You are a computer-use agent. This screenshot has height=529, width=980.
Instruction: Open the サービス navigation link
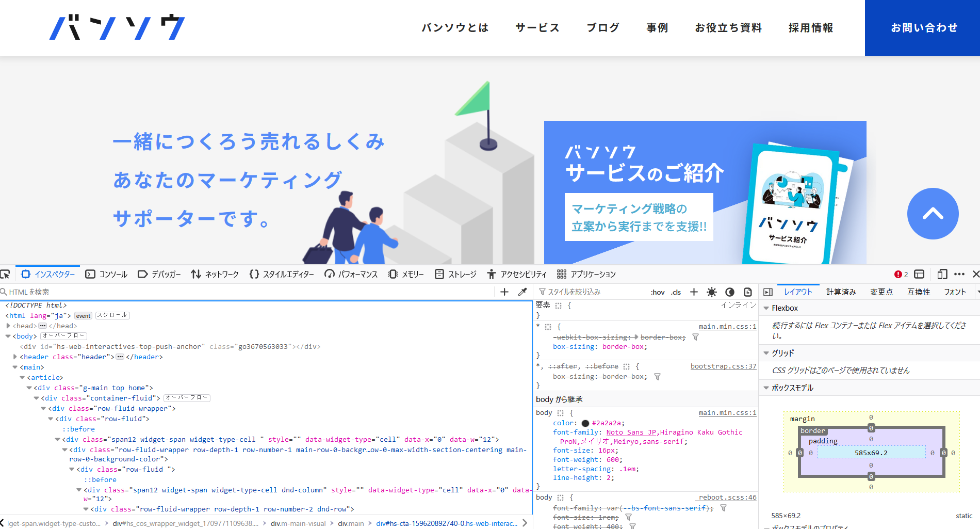tap(537, 28)
